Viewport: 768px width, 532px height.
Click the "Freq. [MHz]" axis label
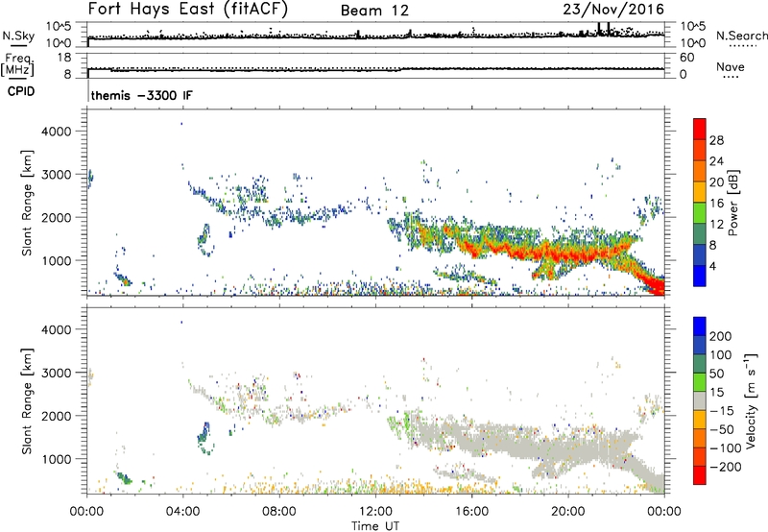(17, 64)
